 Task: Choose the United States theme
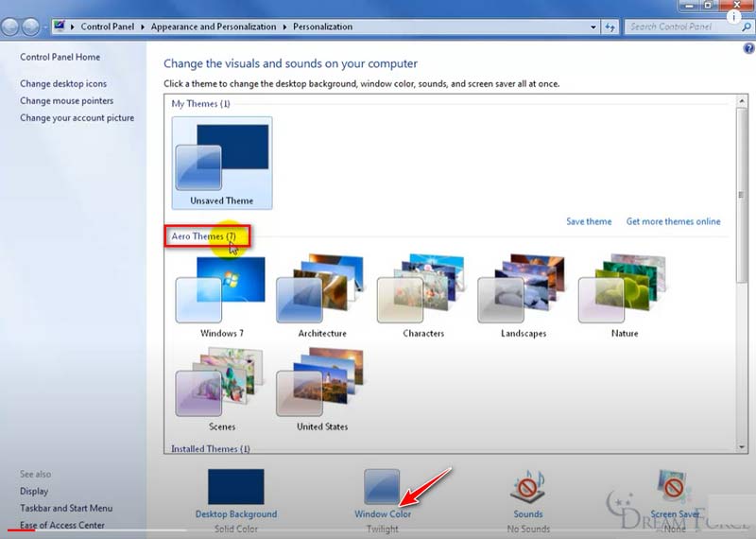(322, 389)
